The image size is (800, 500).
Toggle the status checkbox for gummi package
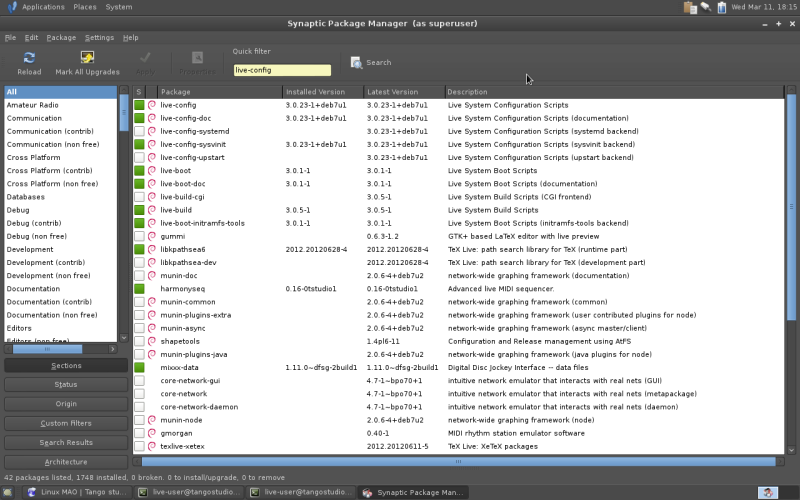point(139,236)
